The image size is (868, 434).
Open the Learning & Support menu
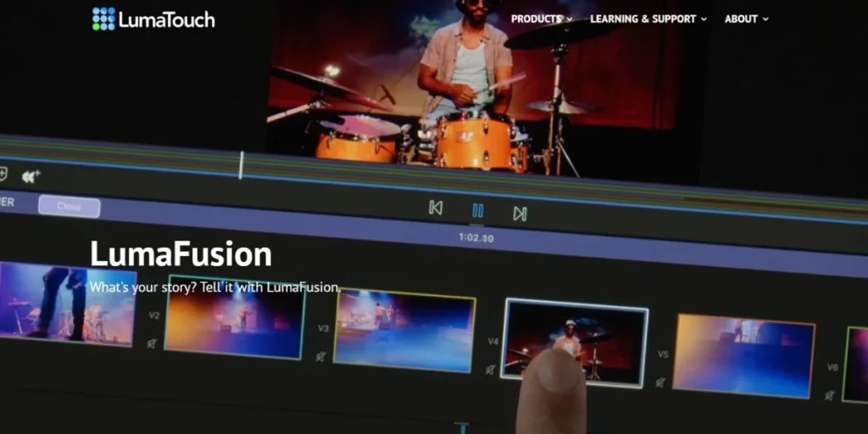(x=643, y=19)
